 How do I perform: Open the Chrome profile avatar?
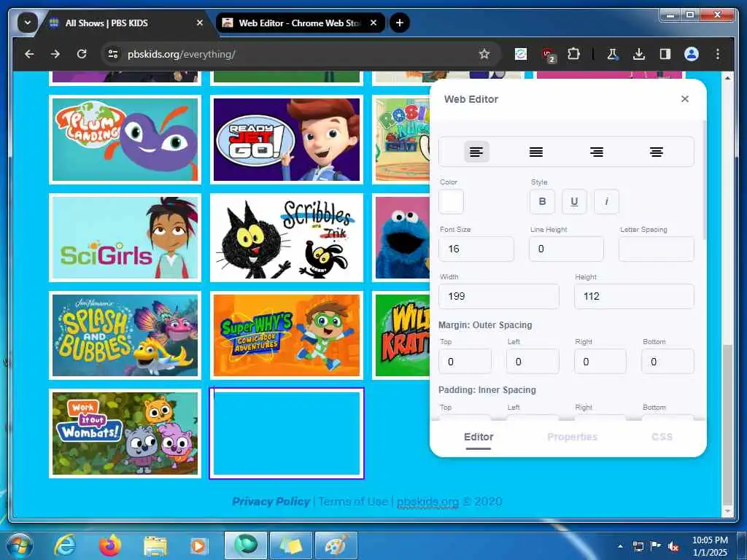coord(692,54)
